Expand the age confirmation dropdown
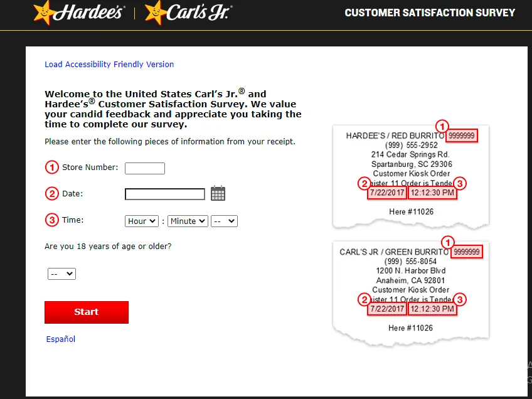Screen dimensions: 532x399 pyautogui.click(x=61, y=274)
